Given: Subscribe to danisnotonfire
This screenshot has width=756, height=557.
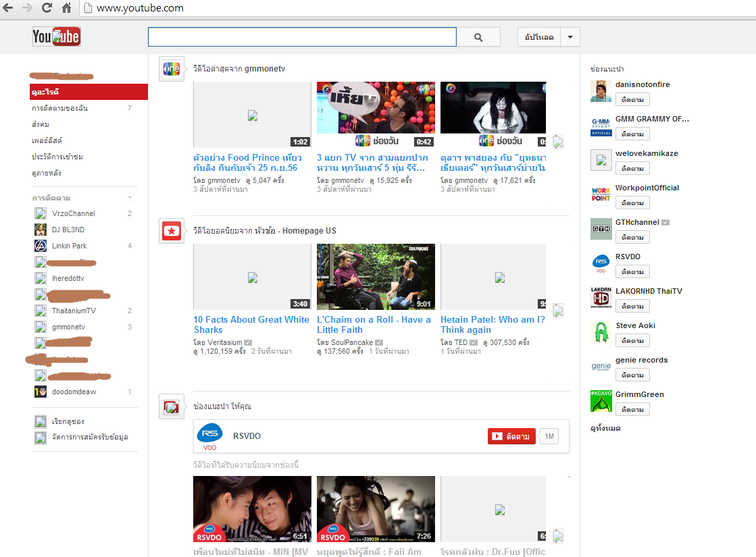Looking at the screenshot, I should tap(632, 100).
